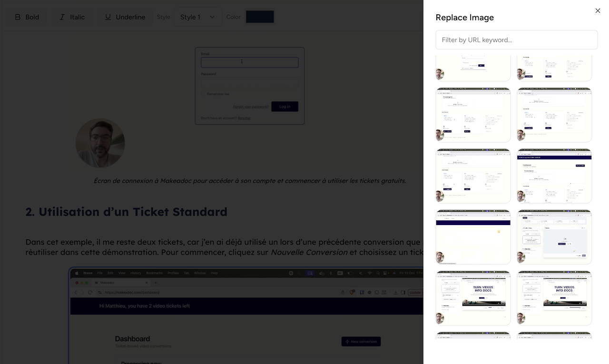
Task: Pick the thumbnail showing the Dashboard header banner
Action: pos(554,176)
